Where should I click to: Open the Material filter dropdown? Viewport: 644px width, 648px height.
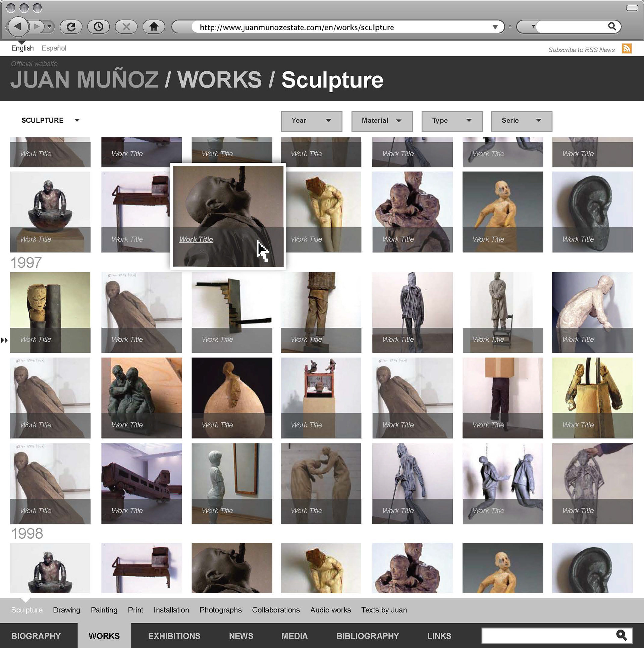(x=382, y=121)
